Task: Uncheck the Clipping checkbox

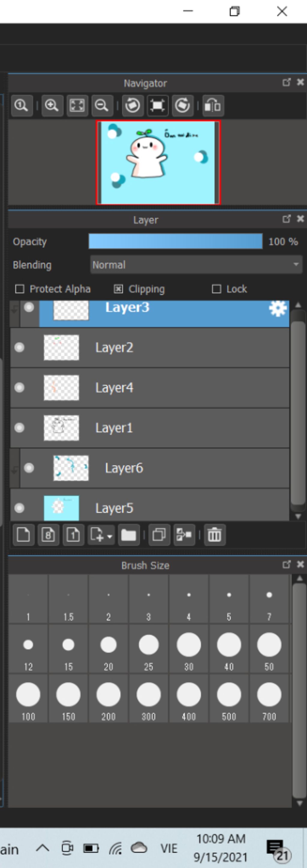Action: click(x=118, y=289)
